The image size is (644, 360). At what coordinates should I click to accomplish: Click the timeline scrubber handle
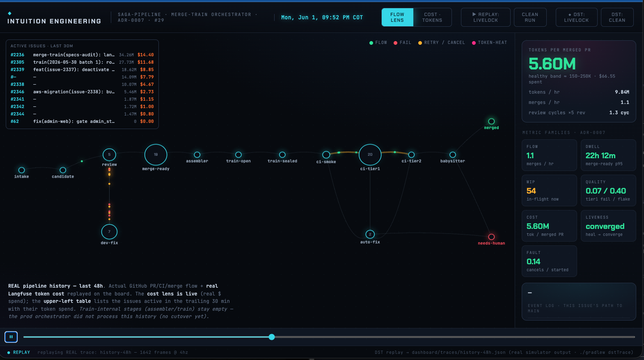272,337
